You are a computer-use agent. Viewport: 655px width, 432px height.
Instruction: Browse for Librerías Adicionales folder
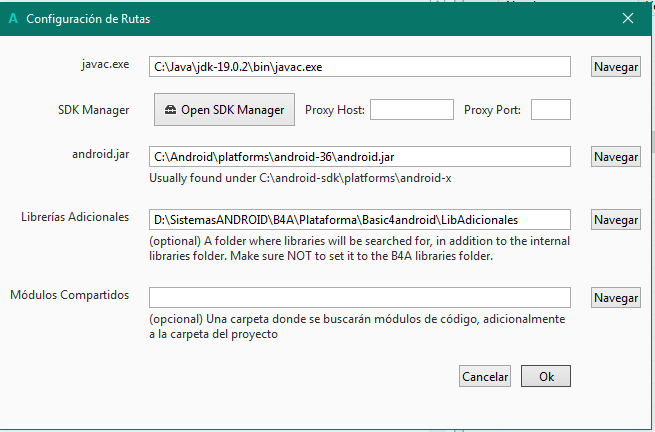pyautogui.click(x=615, y=219)
